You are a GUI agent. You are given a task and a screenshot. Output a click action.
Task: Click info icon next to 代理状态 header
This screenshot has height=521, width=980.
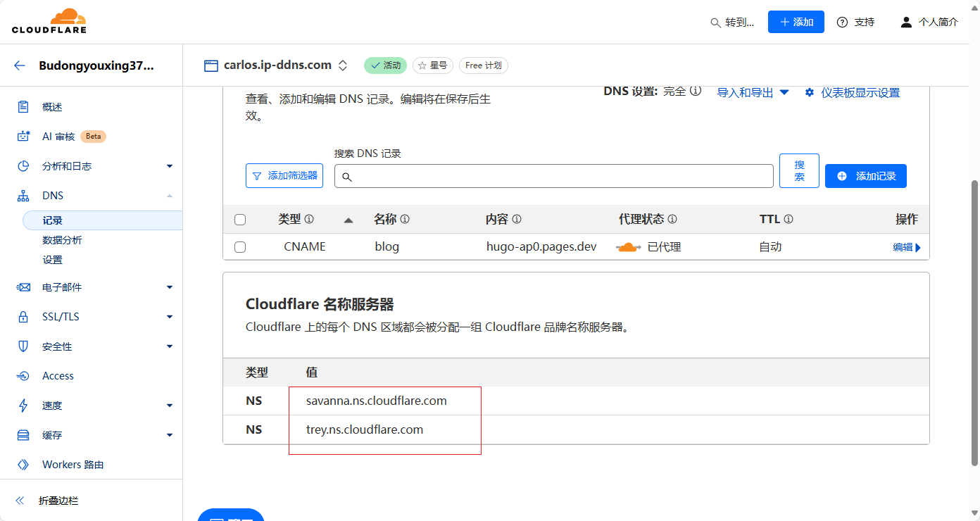click(x=672, y=219)
